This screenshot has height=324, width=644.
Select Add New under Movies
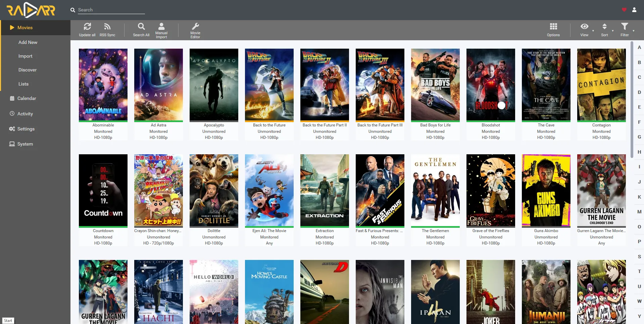click(28, 42)
